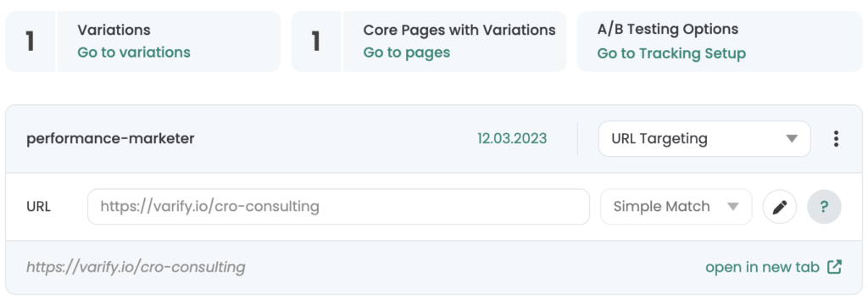This screenshot has width=868, height=306.
Task: Select the A/B Testing Options card
Action: [720, 42]
